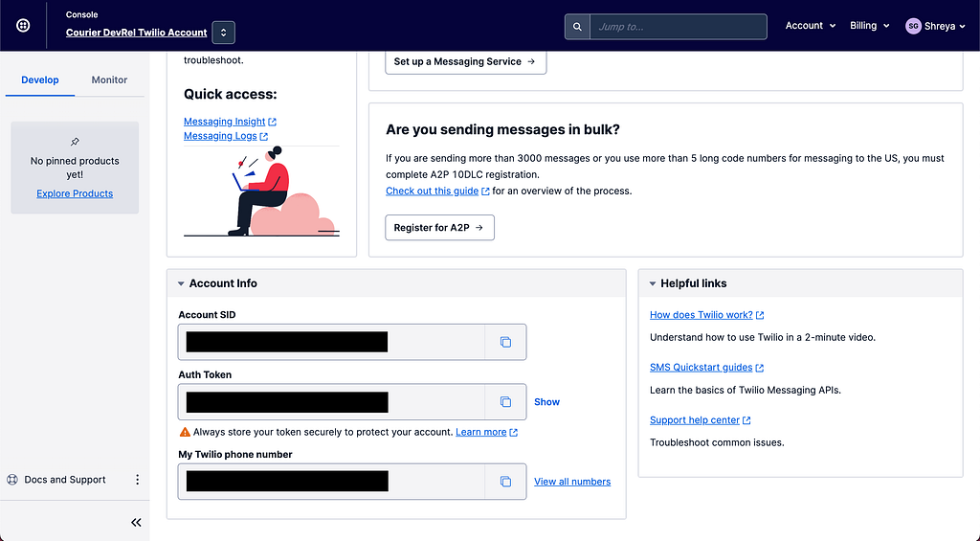Click external icon next to SMS Quickstart guides
The width and height of the screenshot is (980, 541).
click(x=759, y=369)
